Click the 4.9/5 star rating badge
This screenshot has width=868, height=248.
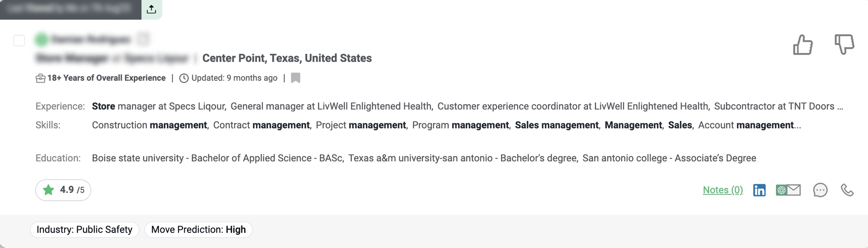pos(63,190)
